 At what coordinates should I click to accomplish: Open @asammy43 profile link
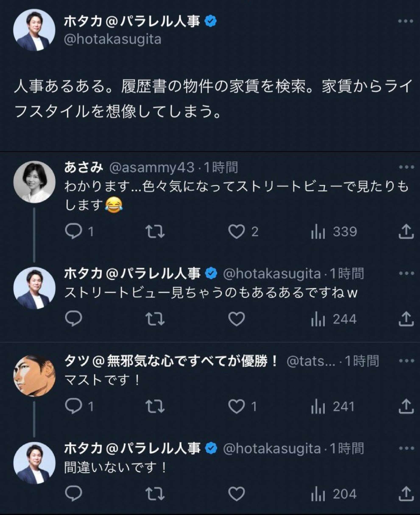[x=152, y=167]
